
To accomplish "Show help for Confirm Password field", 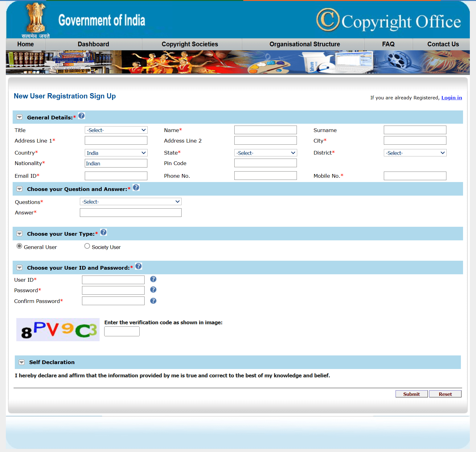I will (153, 301).
